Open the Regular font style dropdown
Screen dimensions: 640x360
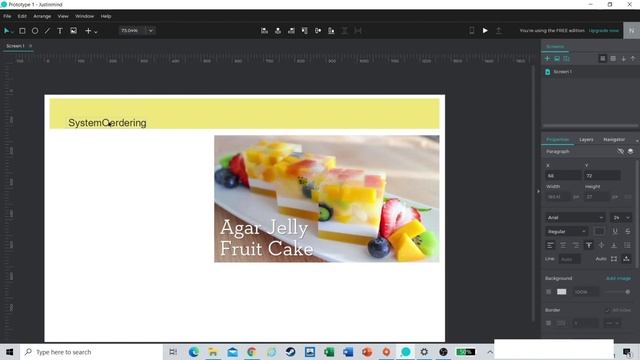click(x=566, y=231)
